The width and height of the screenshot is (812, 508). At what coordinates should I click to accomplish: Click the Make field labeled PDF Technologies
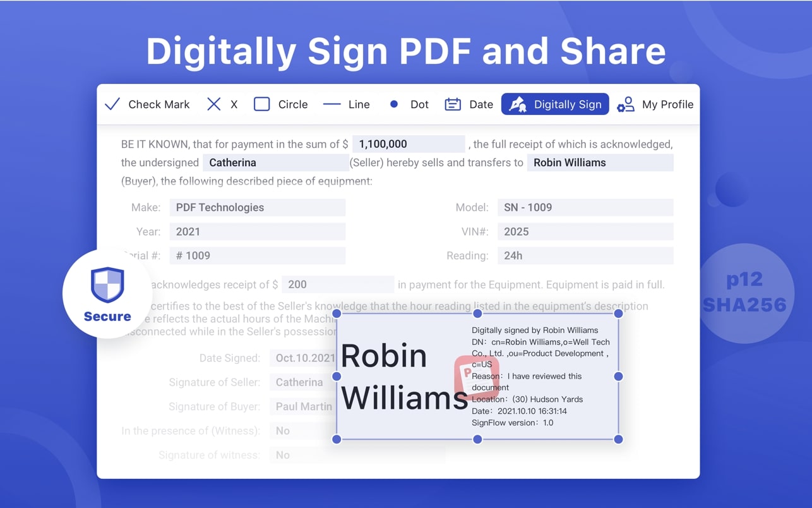[258, 207]
